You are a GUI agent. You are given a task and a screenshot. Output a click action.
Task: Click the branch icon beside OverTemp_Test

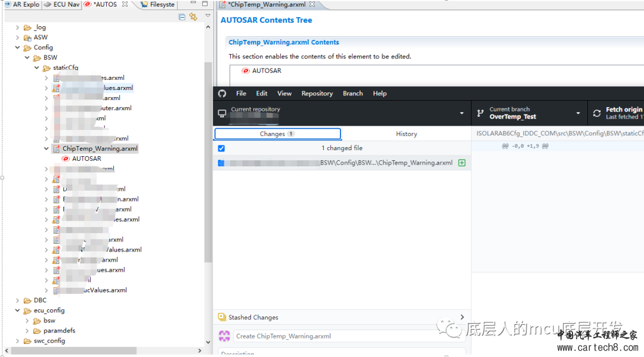(480, 113)
